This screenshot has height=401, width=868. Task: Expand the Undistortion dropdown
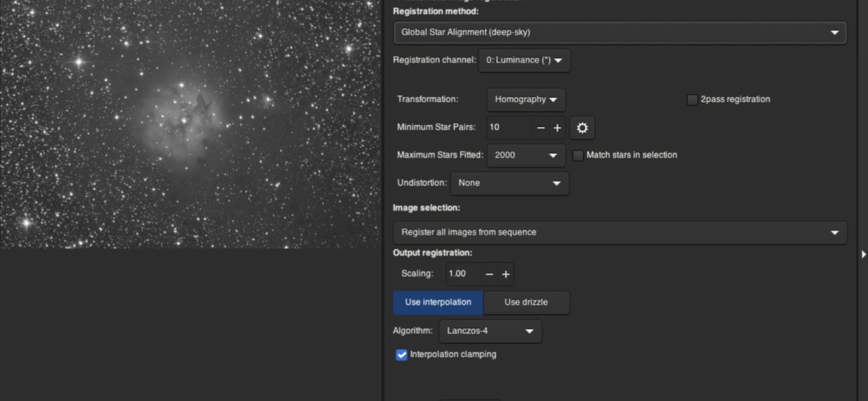[509, 183]
